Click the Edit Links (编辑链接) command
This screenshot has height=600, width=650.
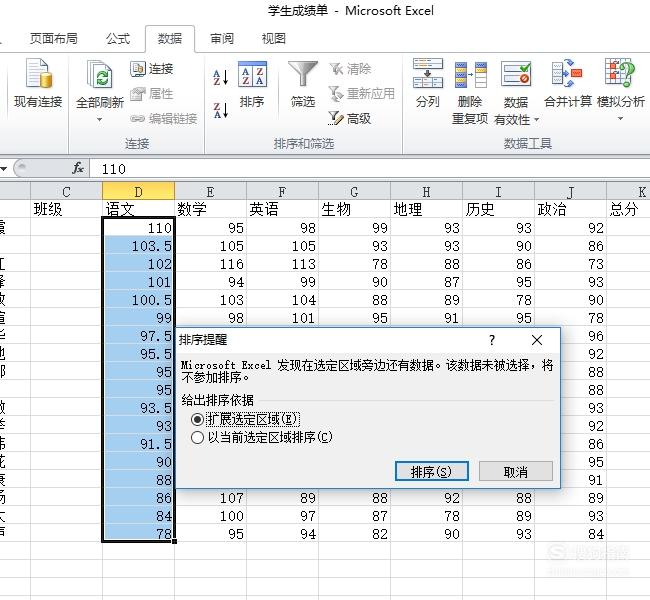click(164, 119)
